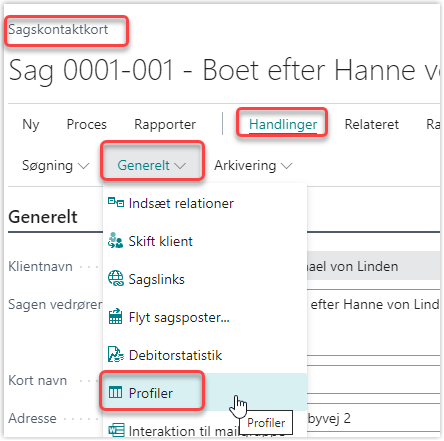The width and height of the screenshot is (444, 441).
Task: Collapse the Generelt section heading
Action: tap(43, 217)
